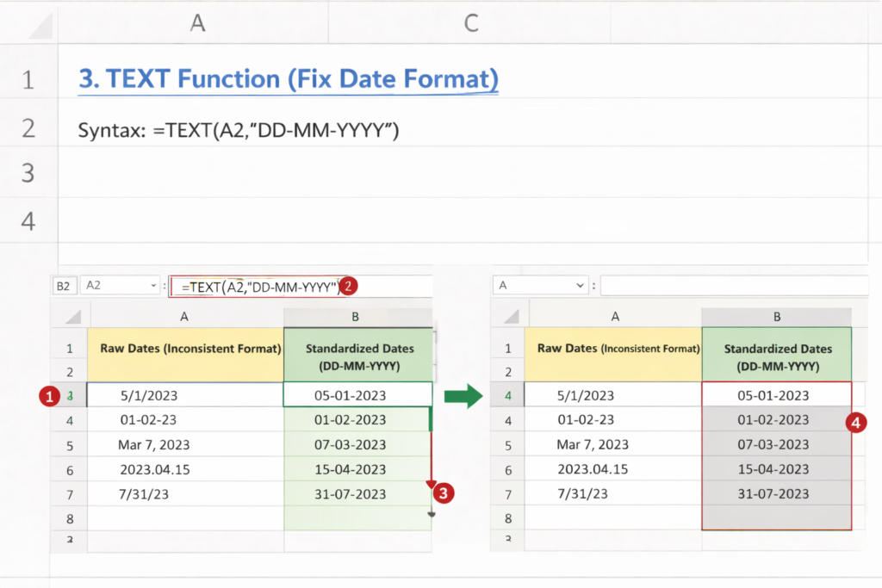Select row header 7 in right sheet

[508, 495]
